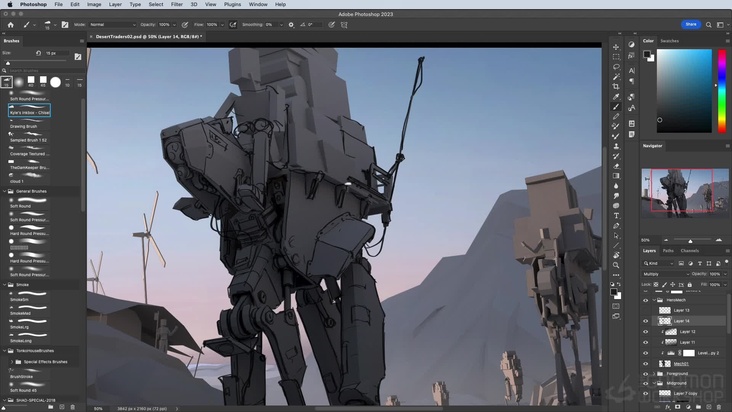Select the Brush tool in the tools panel
732x412 pixels.
pos(616,107)
